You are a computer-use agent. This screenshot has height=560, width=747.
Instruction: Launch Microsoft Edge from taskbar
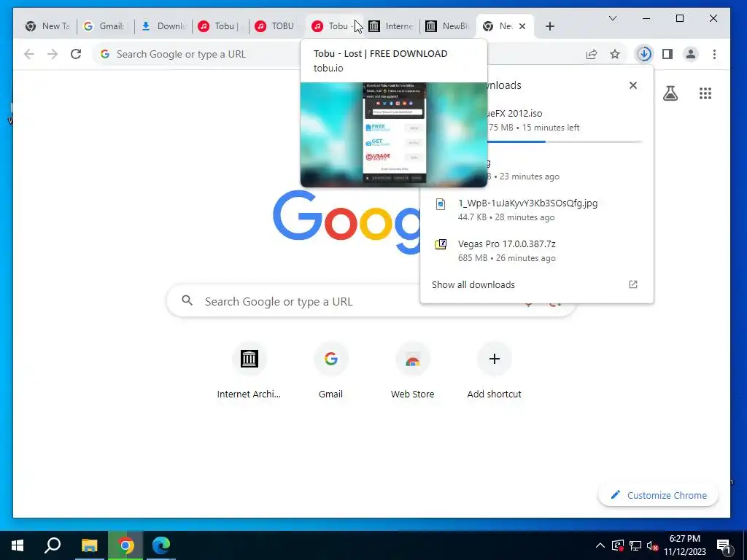[x=161, y=545]
